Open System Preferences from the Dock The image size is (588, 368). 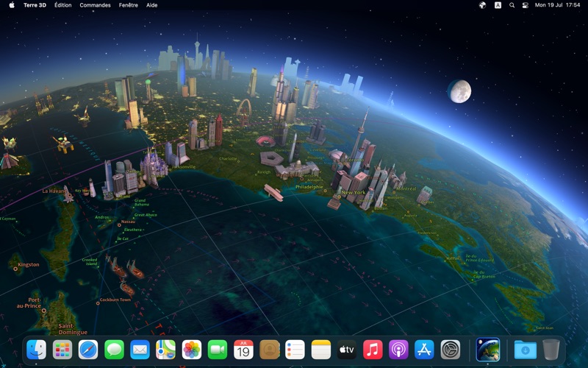point(451,350)
